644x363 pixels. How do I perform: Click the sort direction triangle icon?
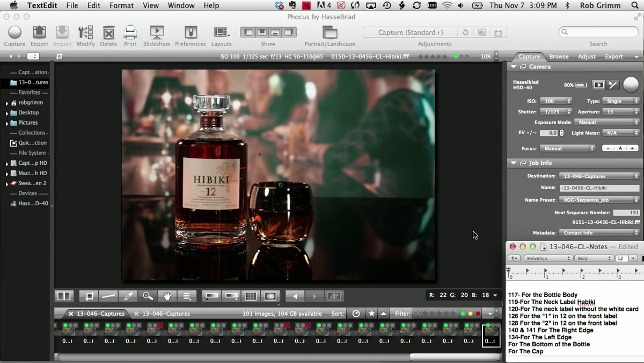pos(384,314)
